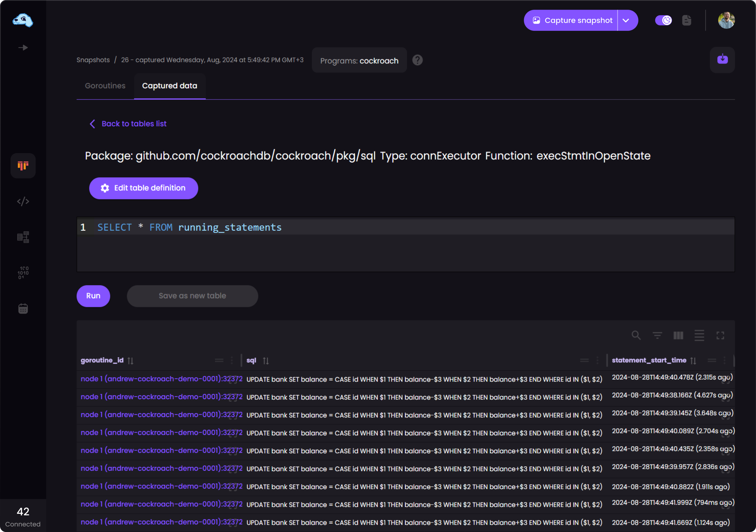Open the calendar sidebar icon
The image size is (756, 532).
23,308
